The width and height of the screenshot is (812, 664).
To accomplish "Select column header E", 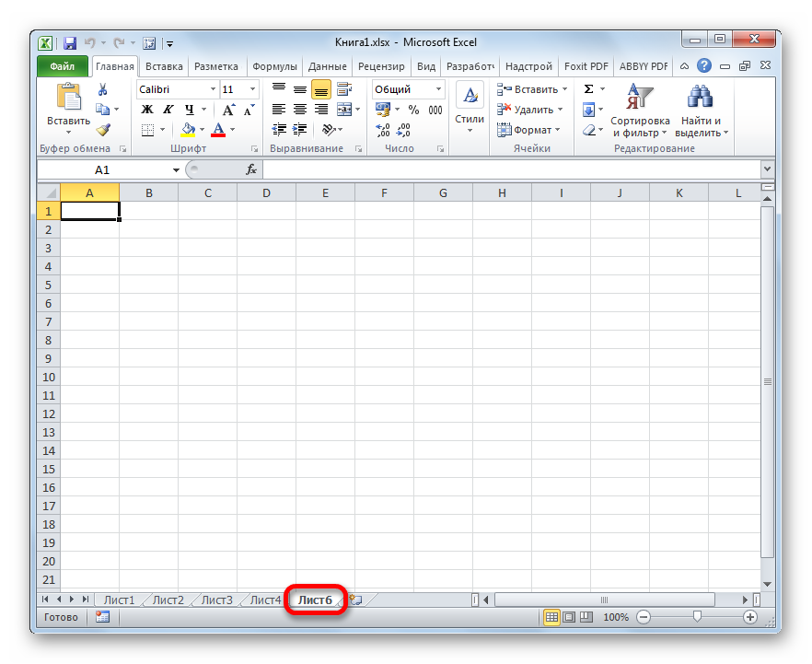I will pos(325,192).
